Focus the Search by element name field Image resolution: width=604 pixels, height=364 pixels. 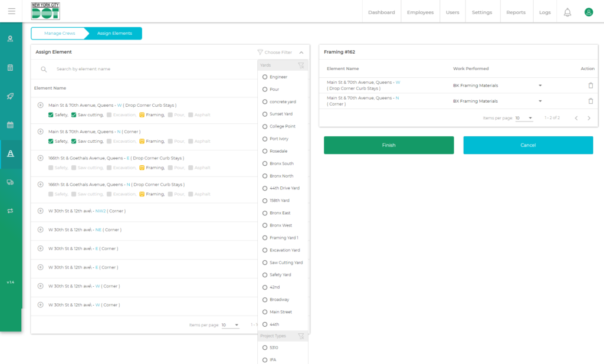[147, 69]
